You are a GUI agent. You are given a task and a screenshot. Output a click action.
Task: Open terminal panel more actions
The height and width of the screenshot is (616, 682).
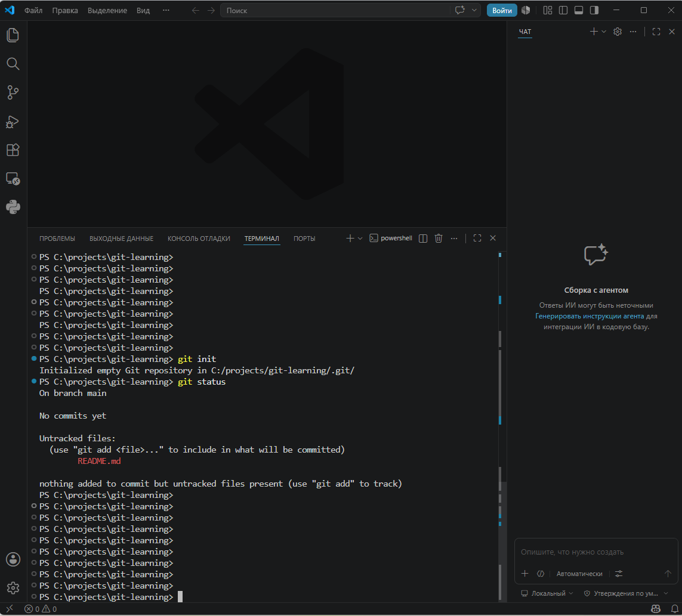pyautogui.click(x=454, y=238)
